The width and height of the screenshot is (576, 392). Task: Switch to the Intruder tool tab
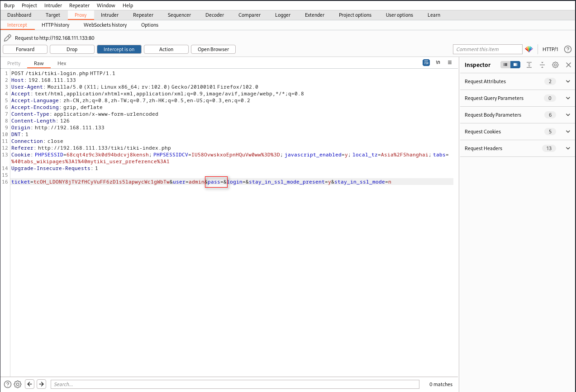pyautogui.click(x=109, y=15)
